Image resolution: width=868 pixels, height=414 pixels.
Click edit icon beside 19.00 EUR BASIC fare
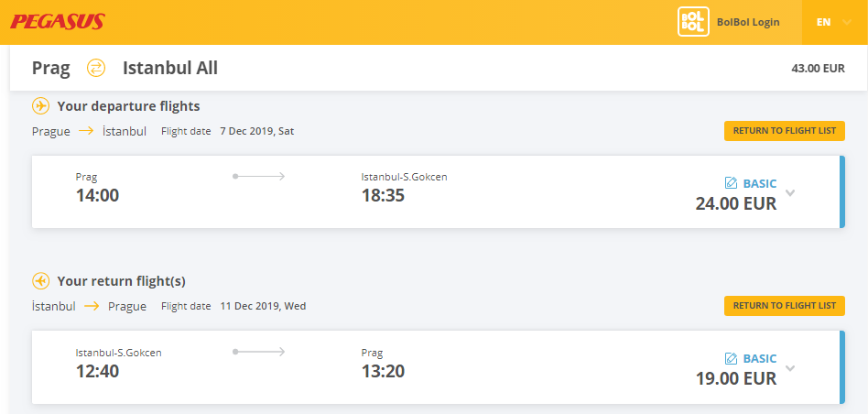(x=731, y=359)
